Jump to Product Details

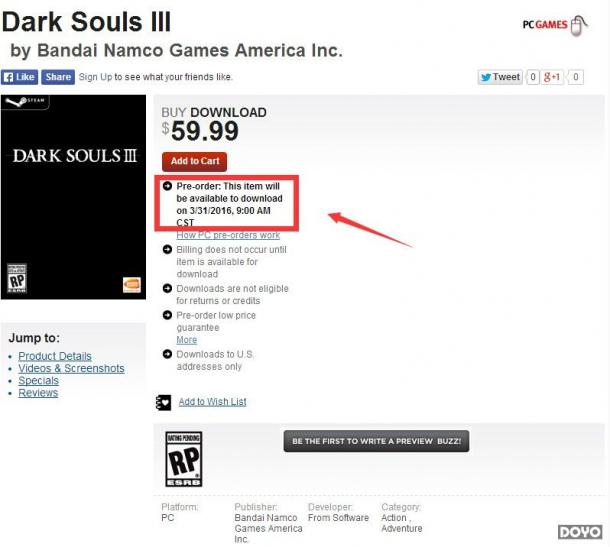click(55, 356)
